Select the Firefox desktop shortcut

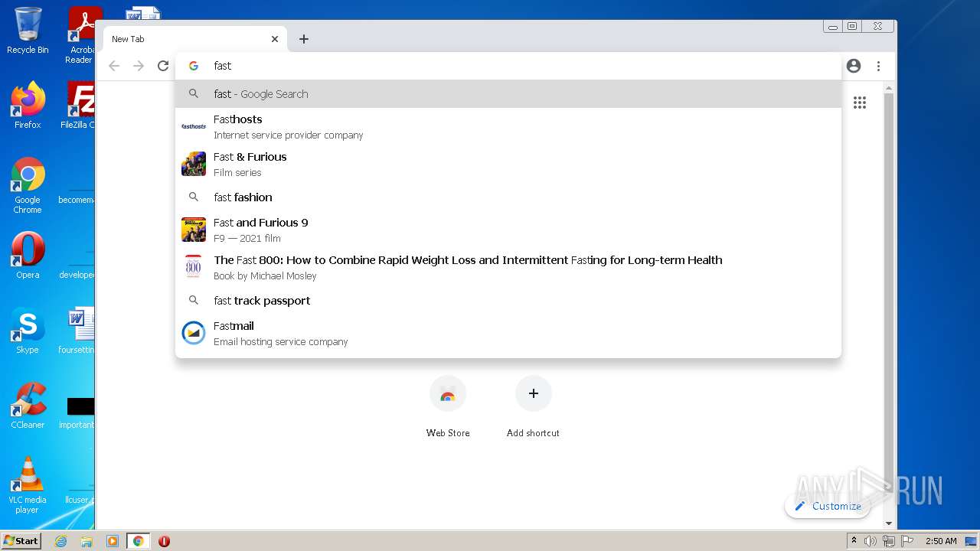(x=28, y=105)
